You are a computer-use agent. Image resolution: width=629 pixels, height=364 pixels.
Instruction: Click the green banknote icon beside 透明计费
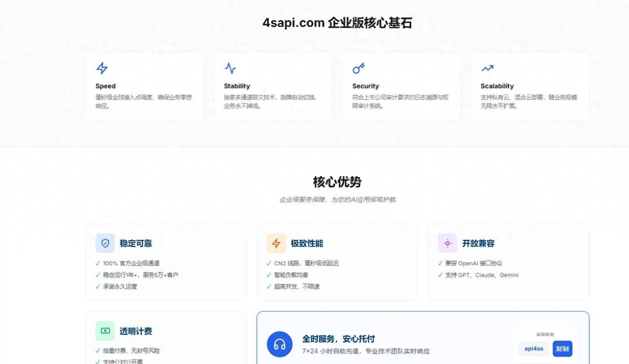click(x=105, y=331)
